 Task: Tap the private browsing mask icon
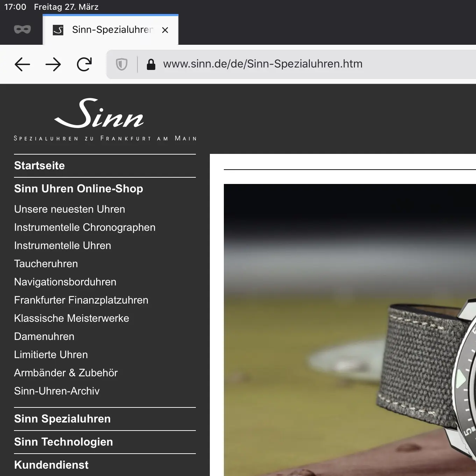(x=22, y=30)
